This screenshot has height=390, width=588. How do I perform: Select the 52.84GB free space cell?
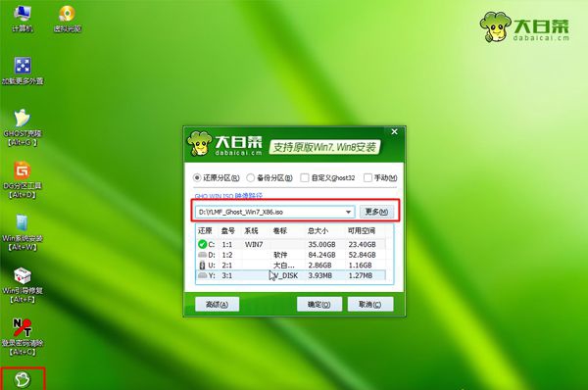point(362,255)
